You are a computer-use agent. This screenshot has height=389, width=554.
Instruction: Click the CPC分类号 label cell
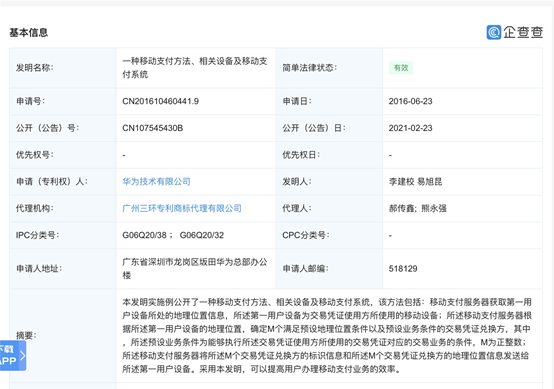(x=329, y=235)
